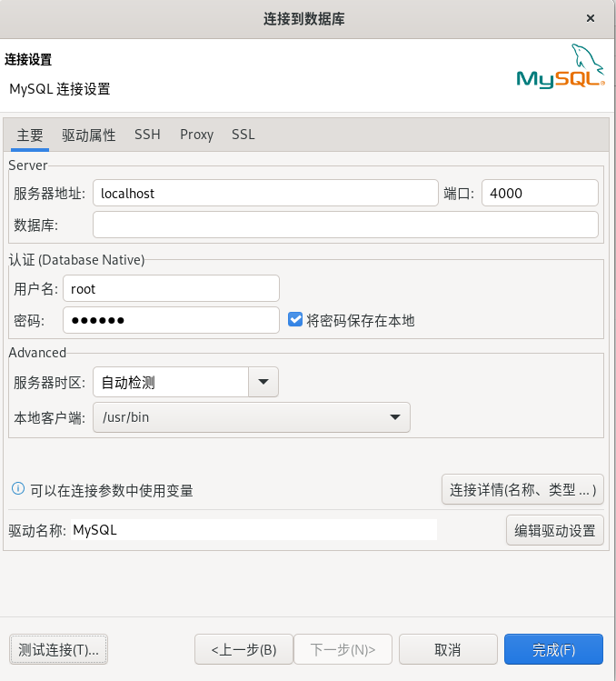616x681 pixels.
Task: Click the 认证 (Database Native) group label
Action: tap(77, 260)
